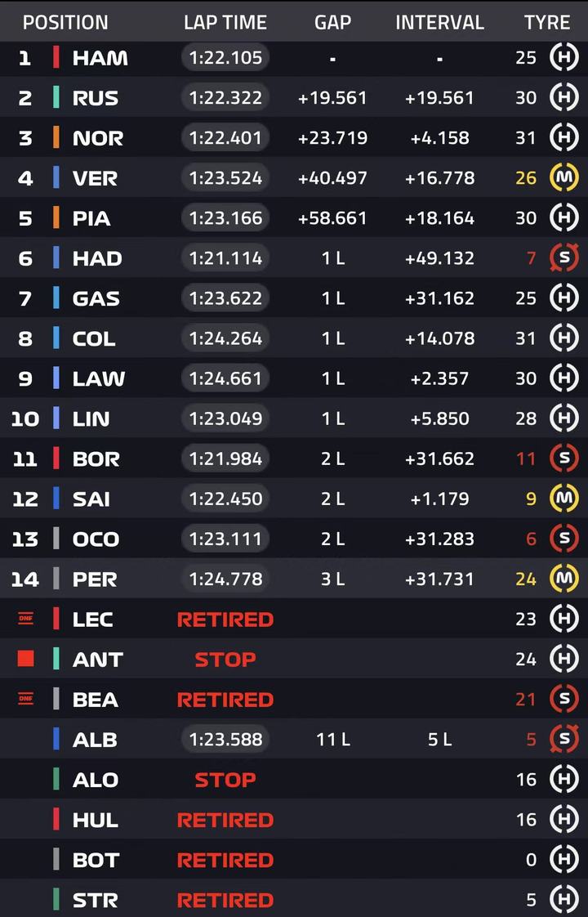Viewport: 588px width, 917px height.
Task: Click Hamilton's hard tyre icon
Action: pyautogui.click(x=564, y=58)
